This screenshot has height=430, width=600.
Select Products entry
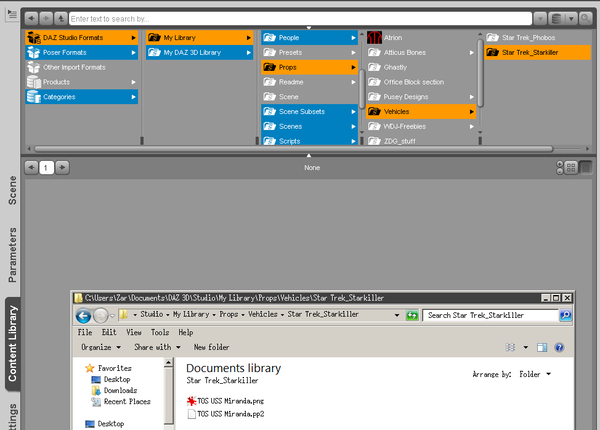pos(82,82)
